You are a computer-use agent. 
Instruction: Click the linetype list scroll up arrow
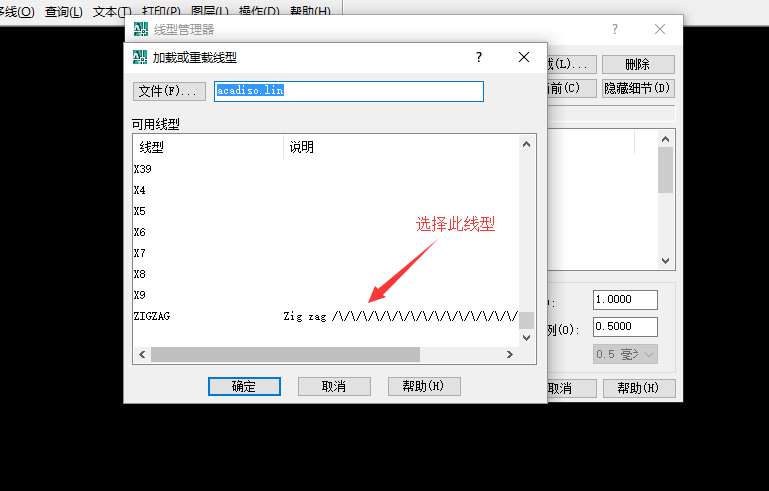[x=526, y=144]
